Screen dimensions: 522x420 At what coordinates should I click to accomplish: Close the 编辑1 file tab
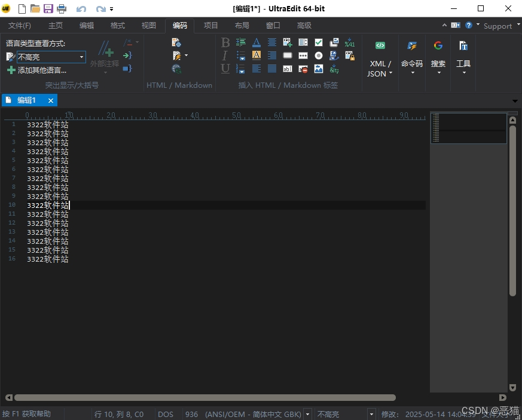(51, 100)
